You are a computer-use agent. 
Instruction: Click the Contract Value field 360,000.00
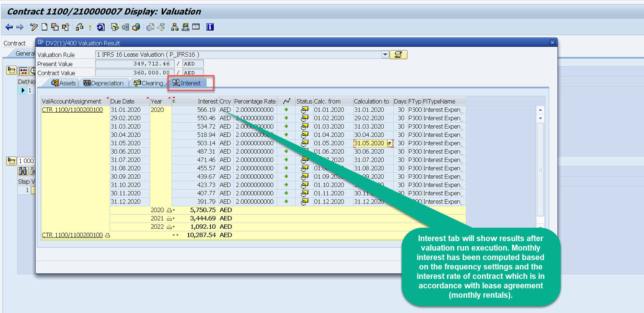pos(135,73)
